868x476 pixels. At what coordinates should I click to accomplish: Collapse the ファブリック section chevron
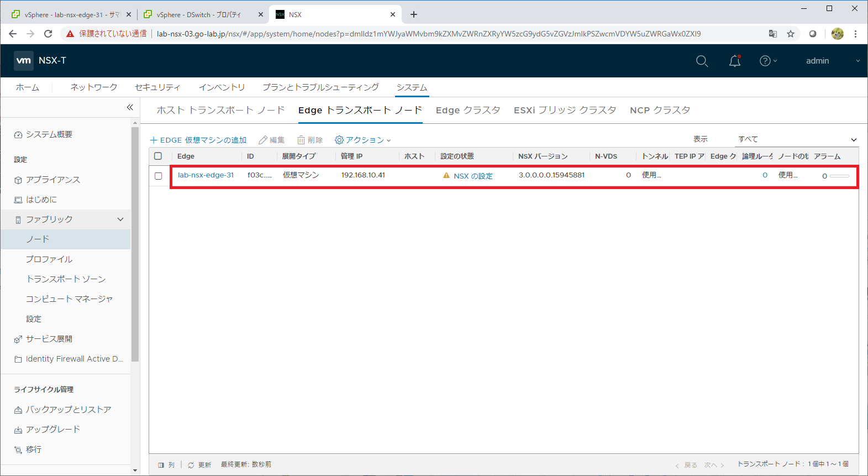pyautogui.click(x=120, y=219)
